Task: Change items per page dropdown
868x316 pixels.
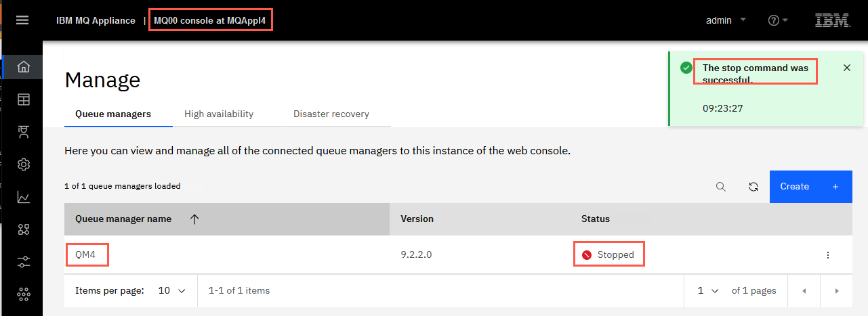Action: (172, 291)
